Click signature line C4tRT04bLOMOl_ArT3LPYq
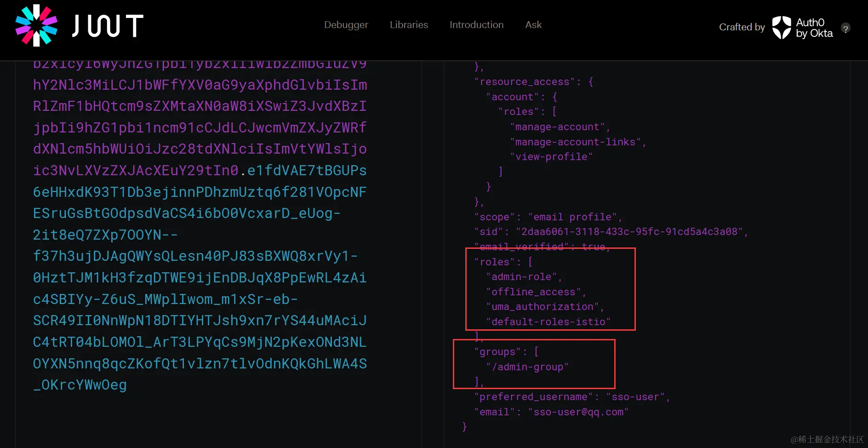The width and height of the screenshot is (868, 448). tap(200, 342)
